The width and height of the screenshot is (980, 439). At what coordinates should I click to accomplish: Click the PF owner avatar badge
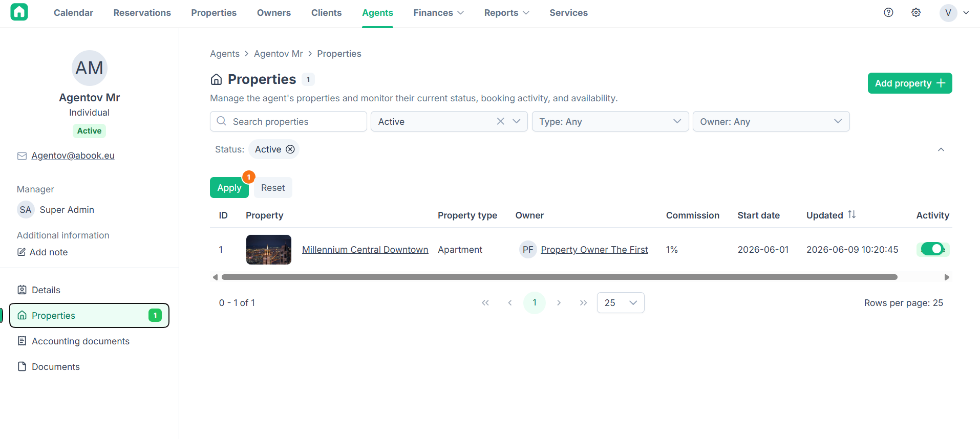pyautogui.click(x=528, y=250)
